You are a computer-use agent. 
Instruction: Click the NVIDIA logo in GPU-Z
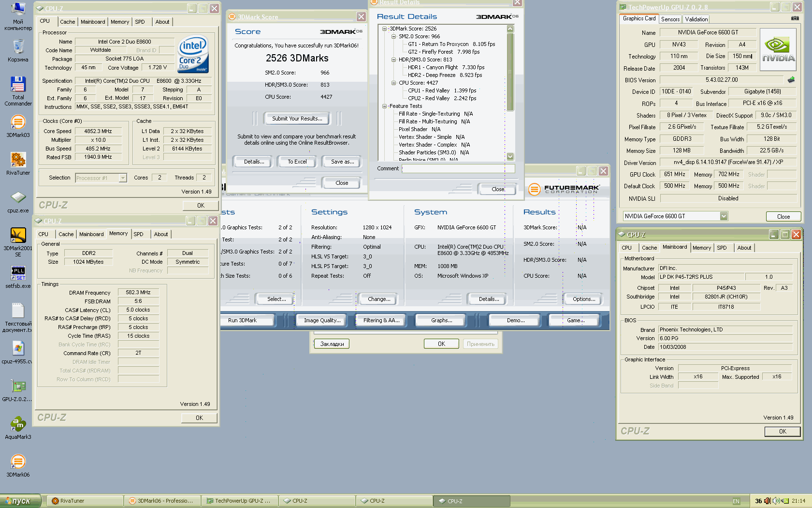tap(778, 49)
